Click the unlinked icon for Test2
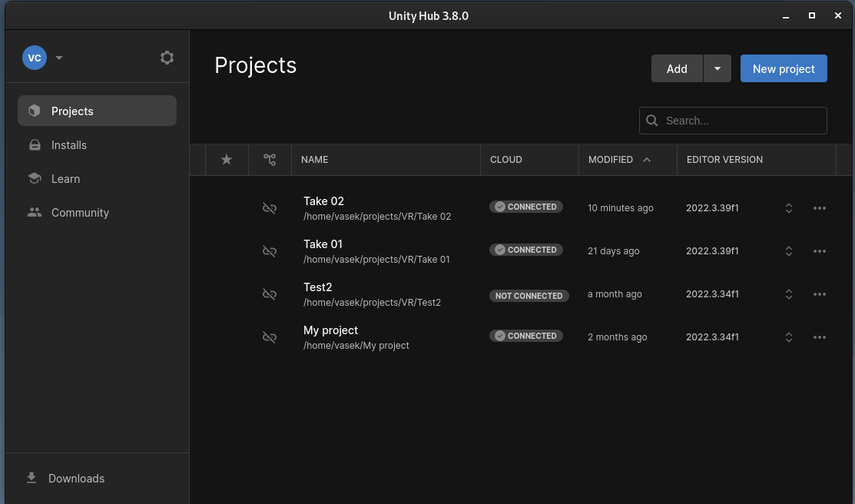The image size is (855, 504). [270, 294]
